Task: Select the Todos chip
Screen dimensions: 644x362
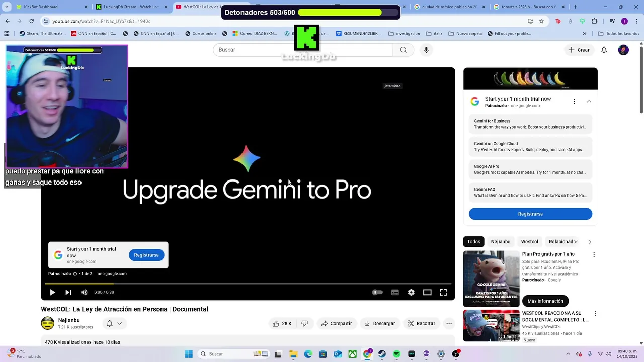Action: click(x=473, y=242)
